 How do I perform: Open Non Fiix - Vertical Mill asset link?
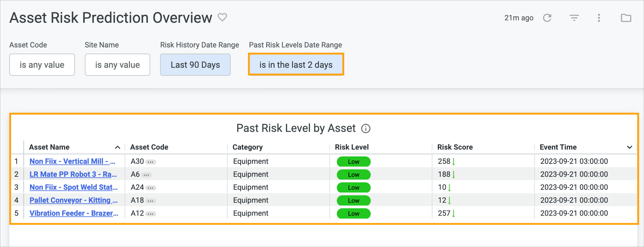pos(72,161)
